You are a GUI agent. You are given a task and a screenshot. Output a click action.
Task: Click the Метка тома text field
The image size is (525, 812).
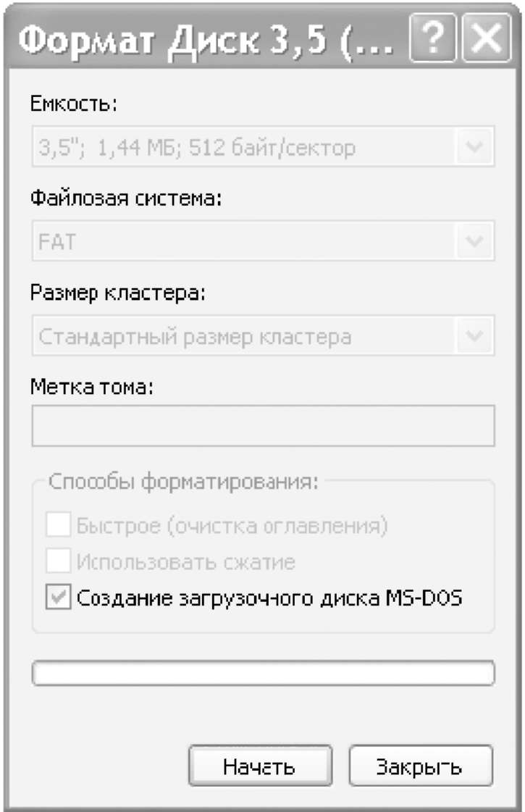click(263, 426)
